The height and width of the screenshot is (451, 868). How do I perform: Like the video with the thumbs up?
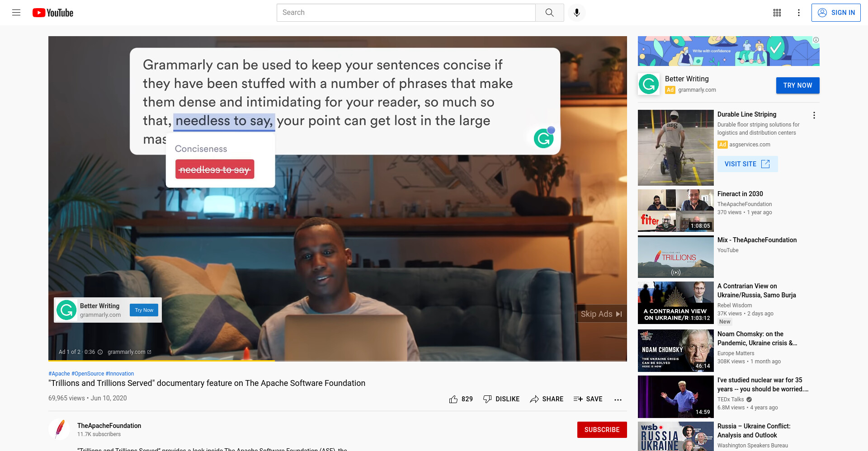(x=453, y=399)
